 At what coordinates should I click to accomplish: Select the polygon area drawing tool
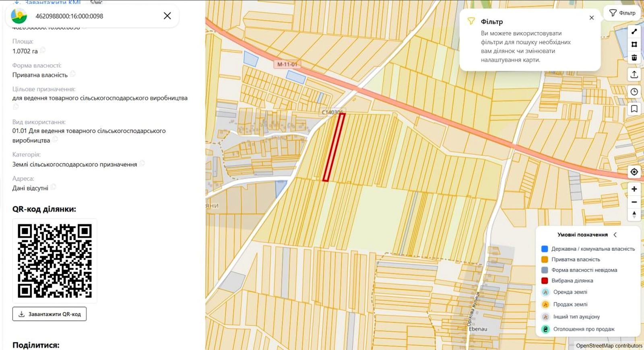coord(634,44)
